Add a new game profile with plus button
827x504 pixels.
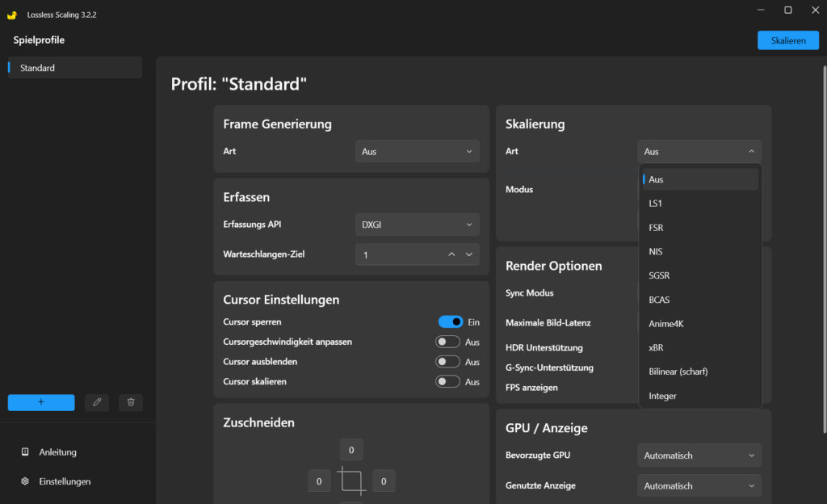point(41,402)
